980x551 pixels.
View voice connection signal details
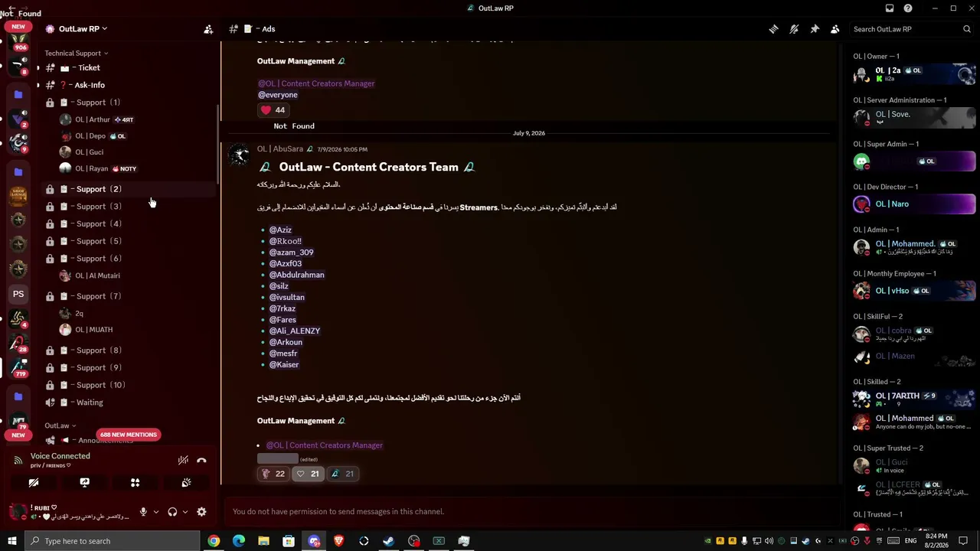(x=18, y=460)
